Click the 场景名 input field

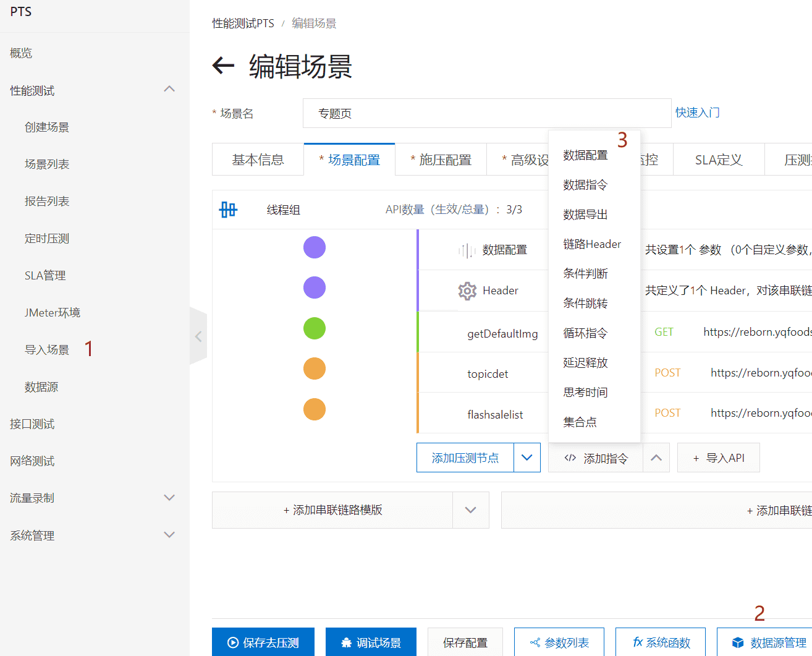click(486, 113)
